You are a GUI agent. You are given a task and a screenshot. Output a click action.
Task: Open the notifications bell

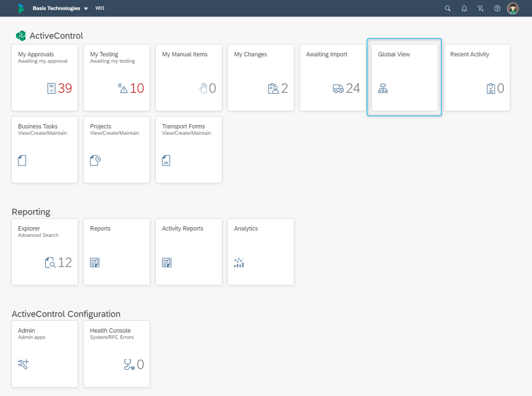464,9
